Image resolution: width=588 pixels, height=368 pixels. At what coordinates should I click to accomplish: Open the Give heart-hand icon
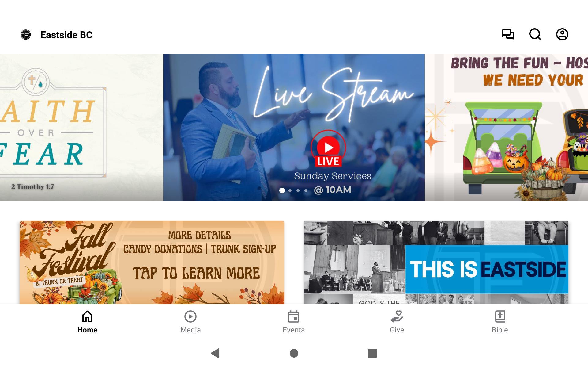click(x=397, y=316)
